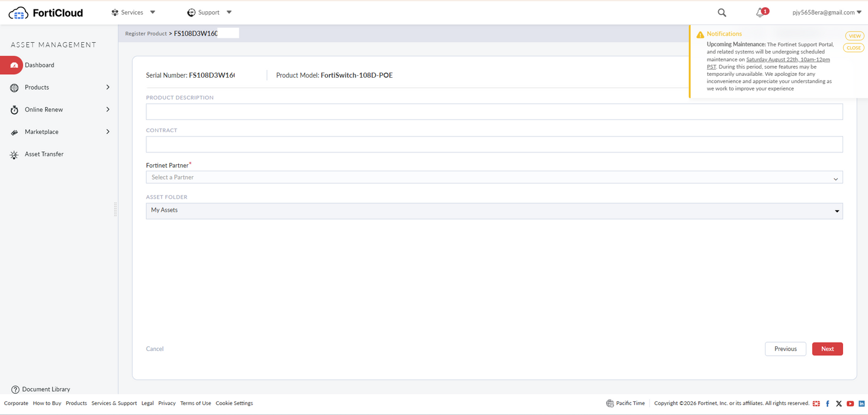868x415 pixels.
Task: Open the Services gear icon
Action: 115,12
